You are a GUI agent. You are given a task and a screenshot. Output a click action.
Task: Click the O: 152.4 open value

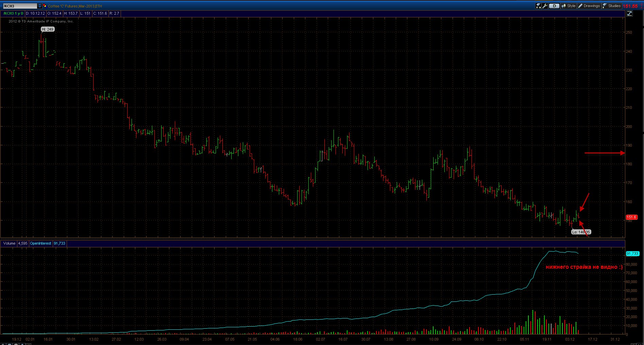pyautogui.click(x=54, y=13)
